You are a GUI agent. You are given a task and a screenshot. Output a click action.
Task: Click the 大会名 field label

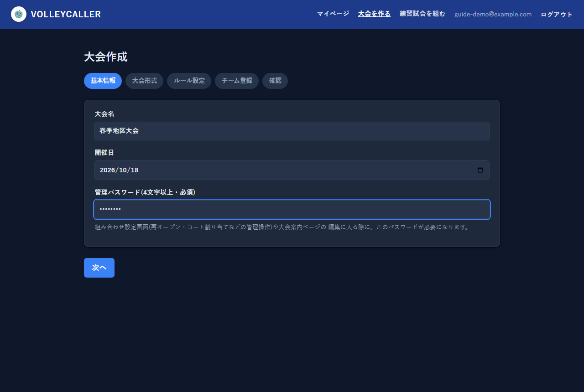104,113
